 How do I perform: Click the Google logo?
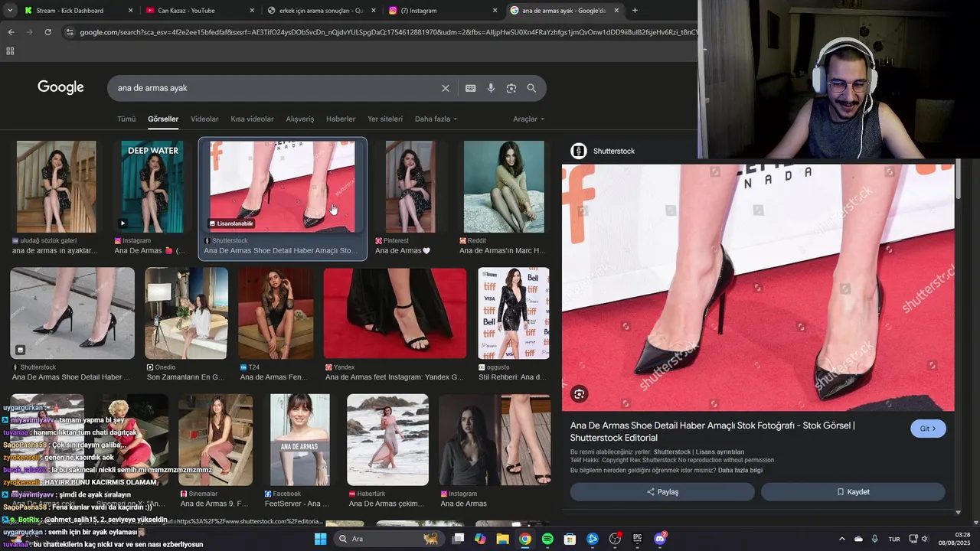pos(60,88)
